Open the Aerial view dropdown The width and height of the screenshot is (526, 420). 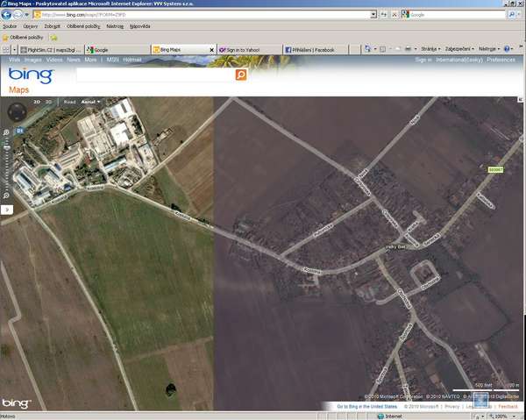(x=91, y=102)
